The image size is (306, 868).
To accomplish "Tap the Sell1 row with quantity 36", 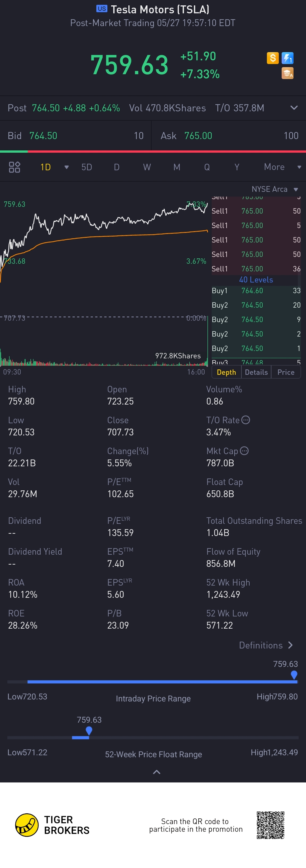I will (x=256, y=269).
